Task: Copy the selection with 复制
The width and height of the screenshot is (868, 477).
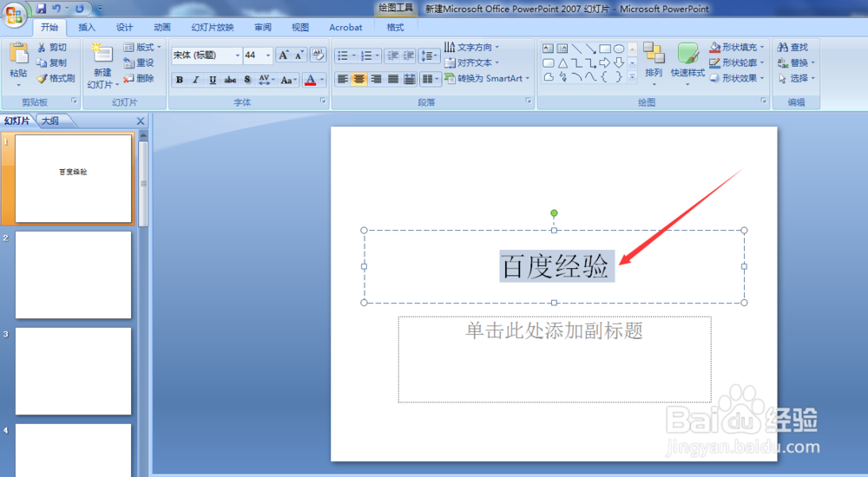Action: 52,62
